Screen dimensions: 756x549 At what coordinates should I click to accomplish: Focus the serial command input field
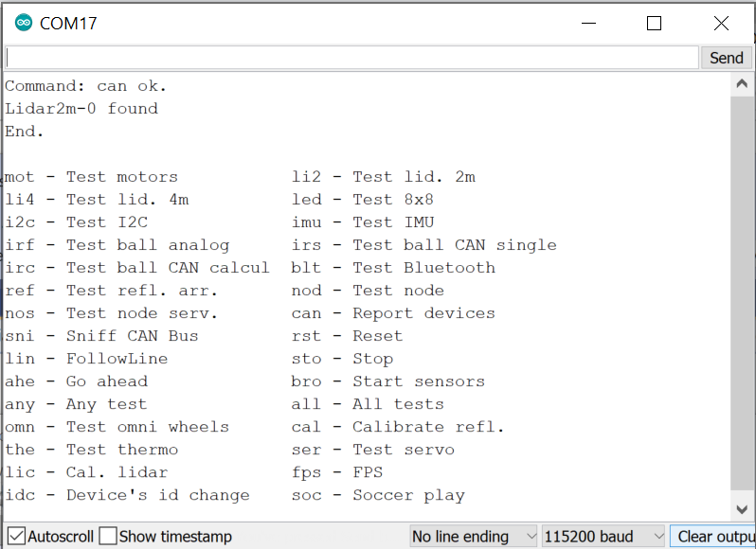point(351,58)
